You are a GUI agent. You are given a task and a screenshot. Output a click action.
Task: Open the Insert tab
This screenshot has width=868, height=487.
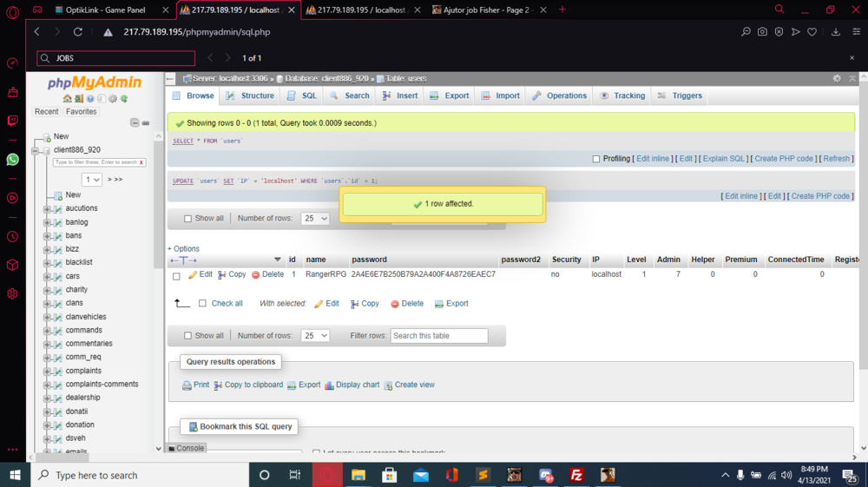point(400,95)
